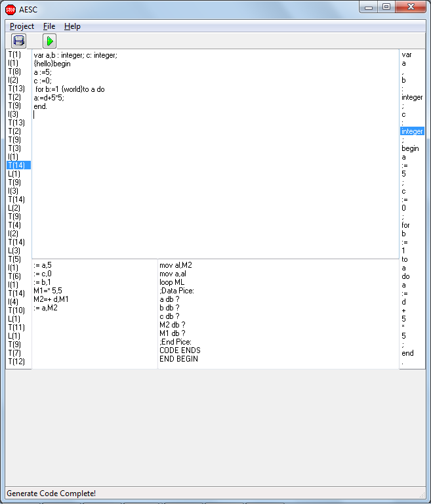431x504 pixels.
Task: Select 'M1=* 5,5' intermediate code line
Action: click(x=48, y=291)
